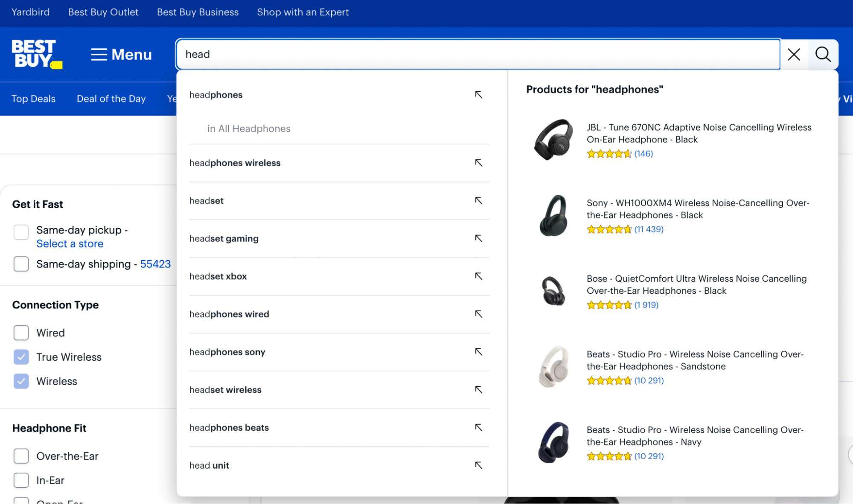
Task: Select 'in All Headphones' category suggestion
Action: pyautogui.click(x=249, y=128)
